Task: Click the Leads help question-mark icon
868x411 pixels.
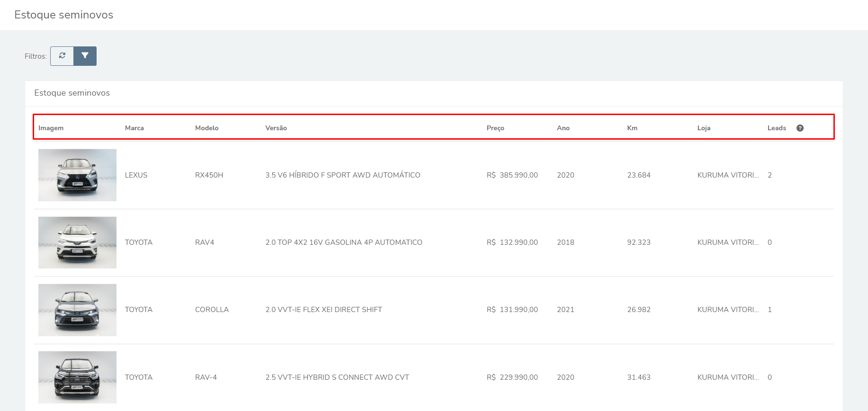Action: (x=800, y=128)
